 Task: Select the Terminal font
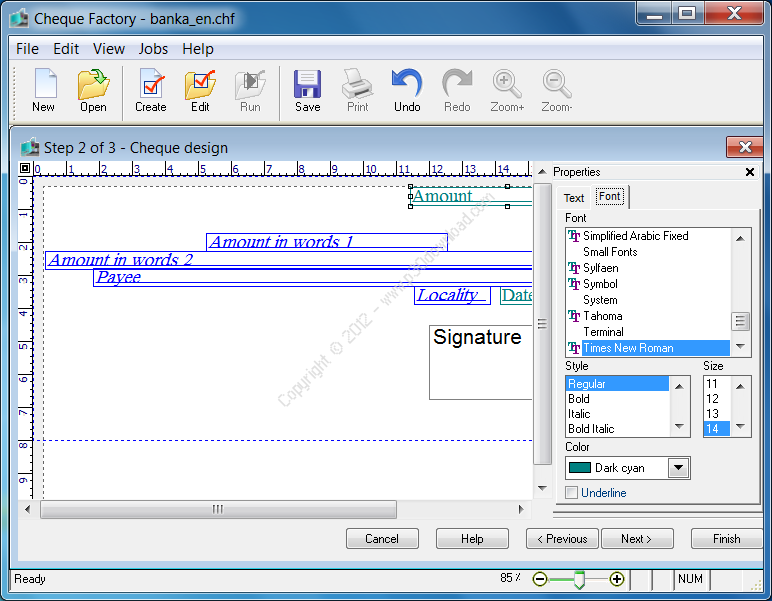603,332
